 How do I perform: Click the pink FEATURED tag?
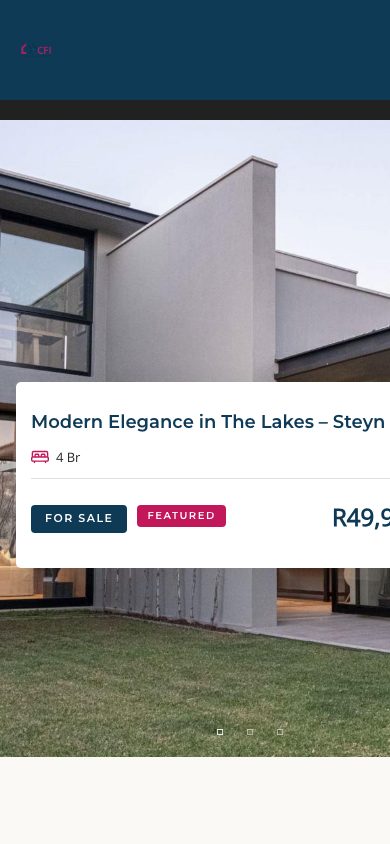(x=181, y=516)
